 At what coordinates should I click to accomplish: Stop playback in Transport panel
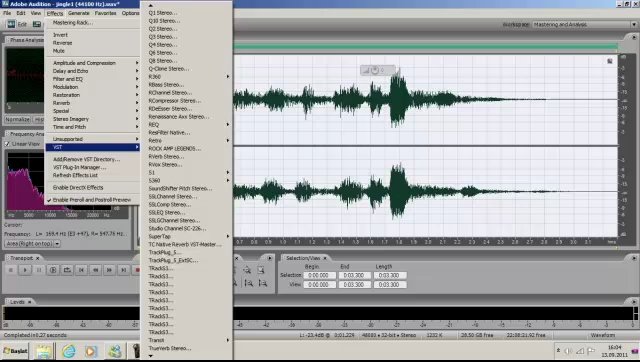tap(11, 270)
